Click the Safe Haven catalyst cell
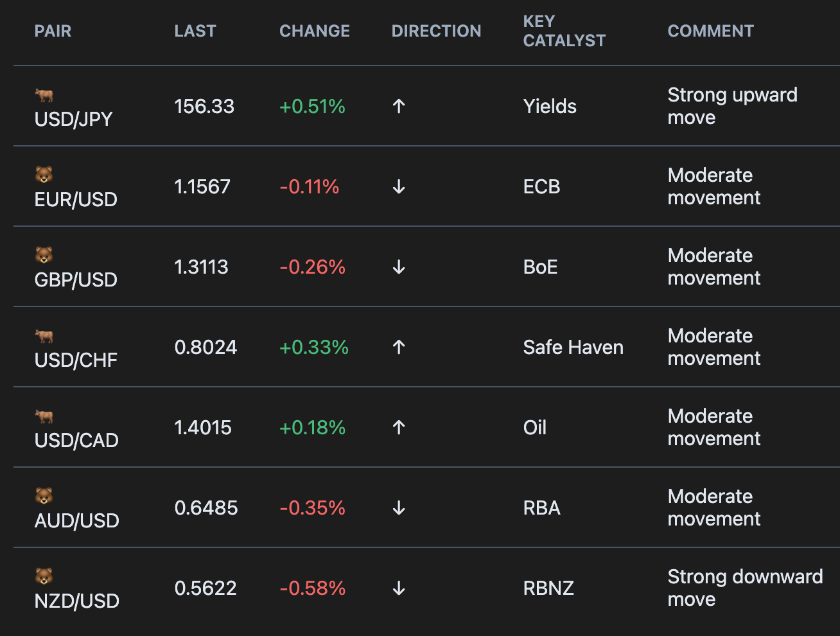This screenshot has width=840, height=636. tap(573, 348)
